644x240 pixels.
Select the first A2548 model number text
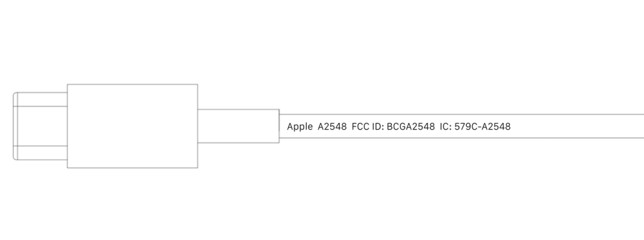coord(332,127)
